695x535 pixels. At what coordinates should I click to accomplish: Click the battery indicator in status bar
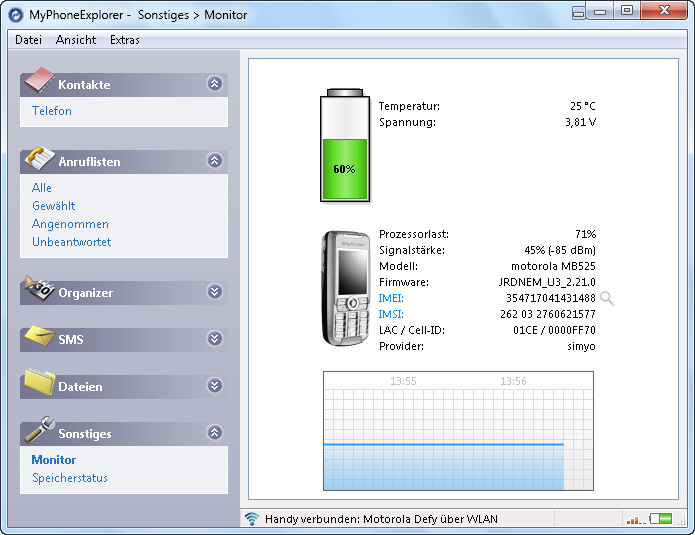(661, 519)
